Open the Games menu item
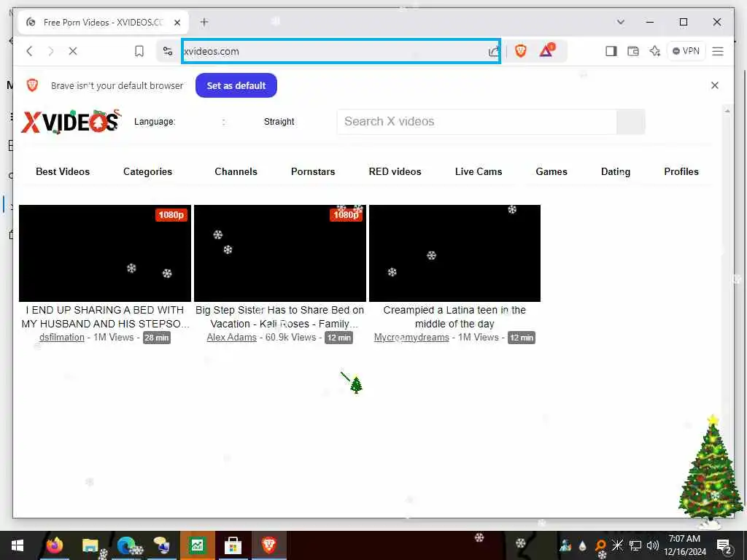The width and height of the screenshot is (747, 560). point(551,171)
